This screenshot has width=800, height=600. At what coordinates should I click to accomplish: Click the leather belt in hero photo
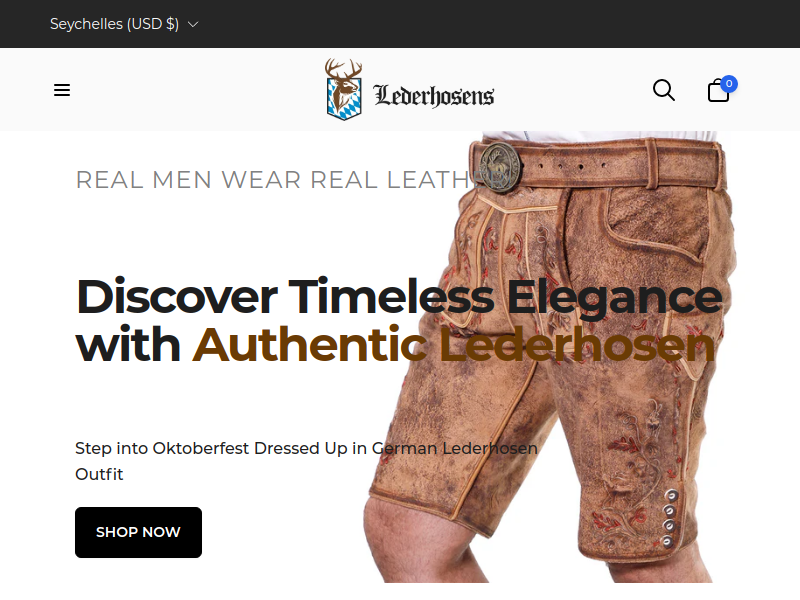[x=599, y=164]
